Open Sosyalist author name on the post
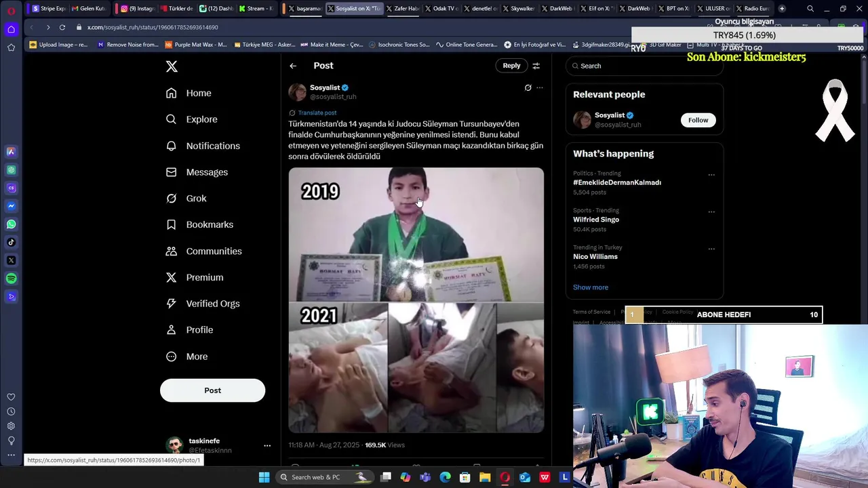868x488 pixels. 325,87
